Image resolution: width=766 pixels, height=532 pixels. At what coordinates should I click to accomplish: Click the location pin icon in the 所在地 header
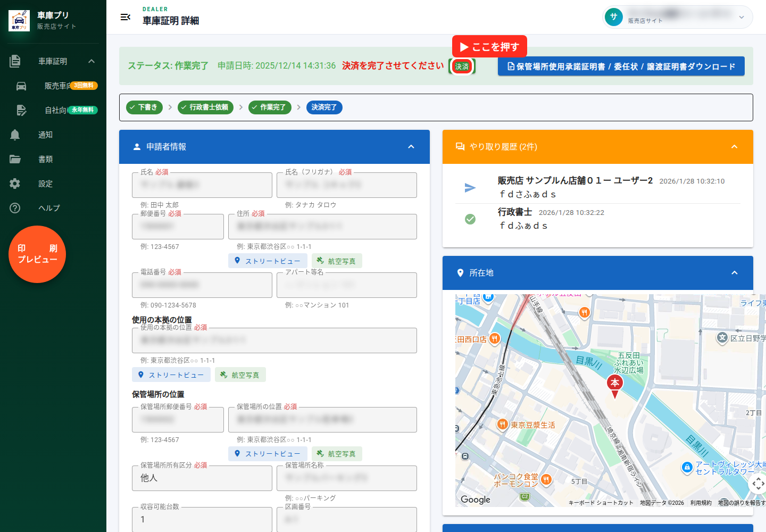pos(460,273)
